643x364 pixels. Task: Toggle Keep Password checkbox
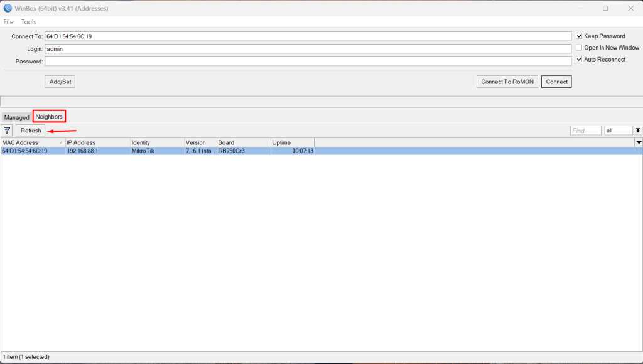[x=579, y=36]
